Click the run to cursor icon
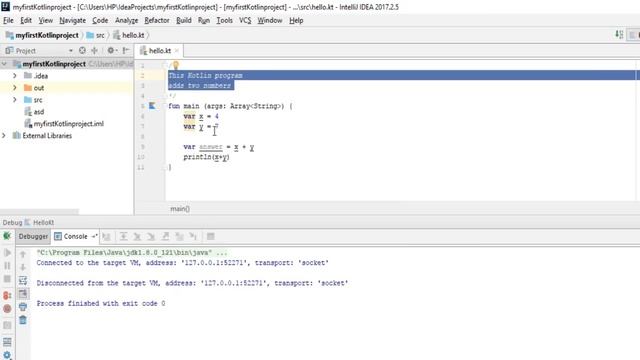Screen dimensions: 640x360 click(193, 236)
